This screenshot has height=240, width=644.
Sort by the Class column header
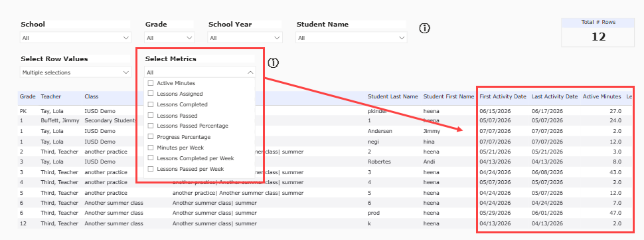pyautogui.click(x=92, y=96)
